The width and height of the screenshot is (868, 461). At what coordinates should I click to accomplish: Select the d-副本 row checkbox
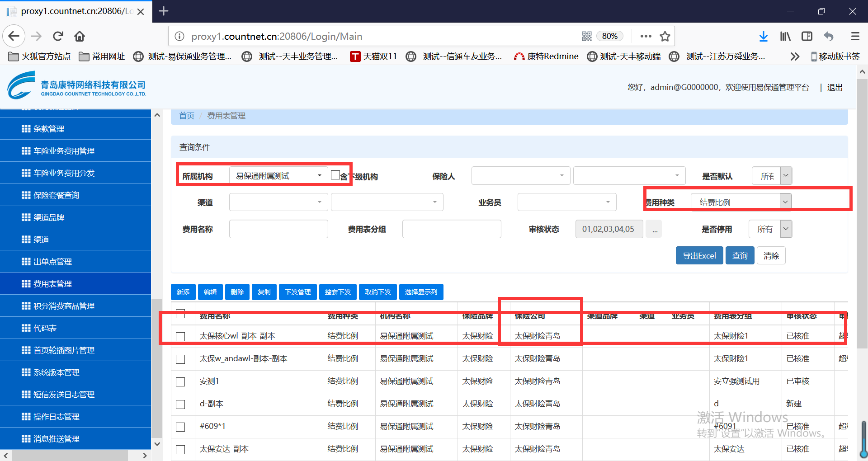pos(180,405)
